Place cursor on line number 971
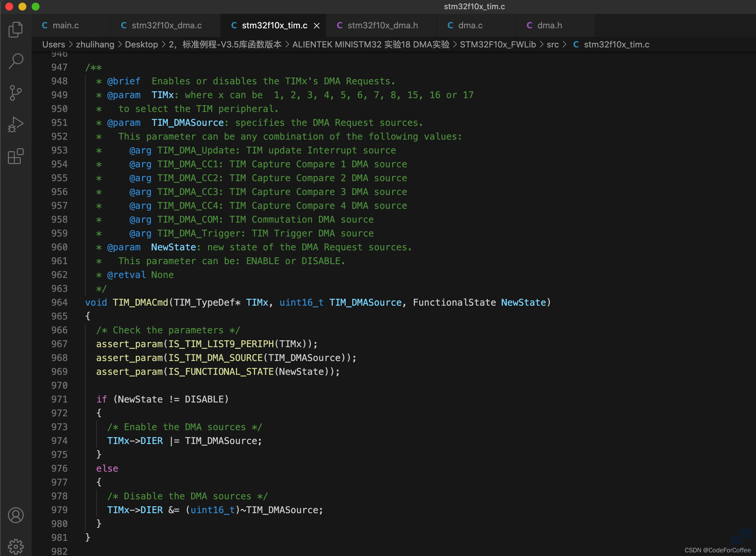 (59, 399)
